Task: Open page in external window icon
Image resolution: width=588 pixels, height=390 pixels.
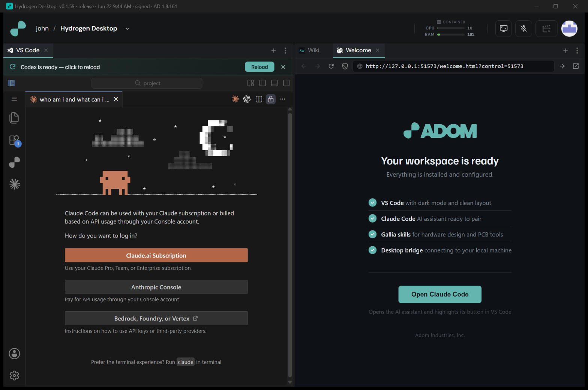Action: coord(576,66)
